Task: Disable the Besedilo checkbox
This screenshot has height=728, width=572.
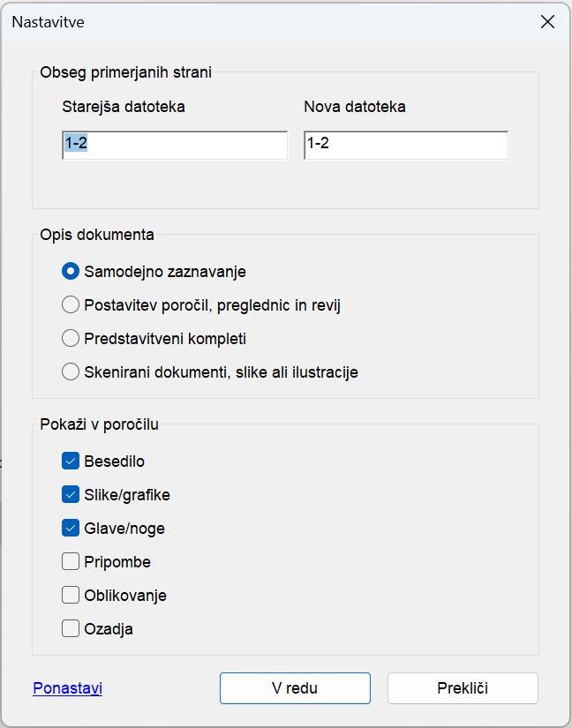Action: click(70, 462)
